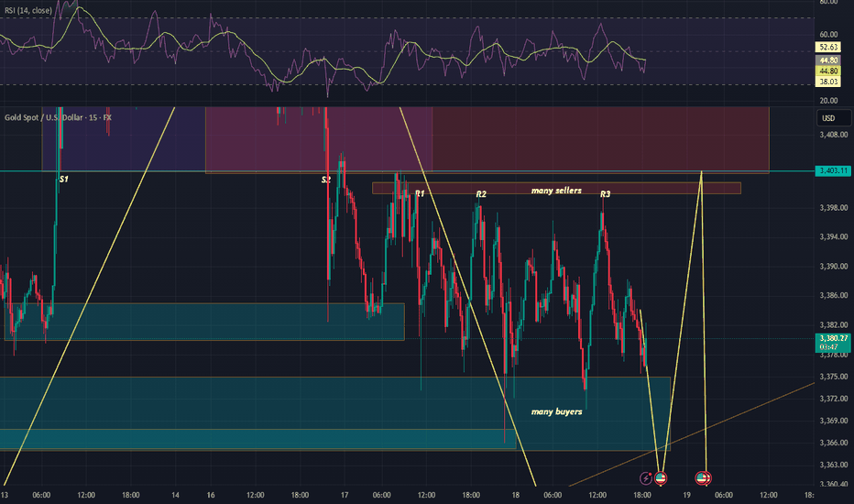
Task: Click the 3,369.00 price scale value
Action: click(833, 421)
